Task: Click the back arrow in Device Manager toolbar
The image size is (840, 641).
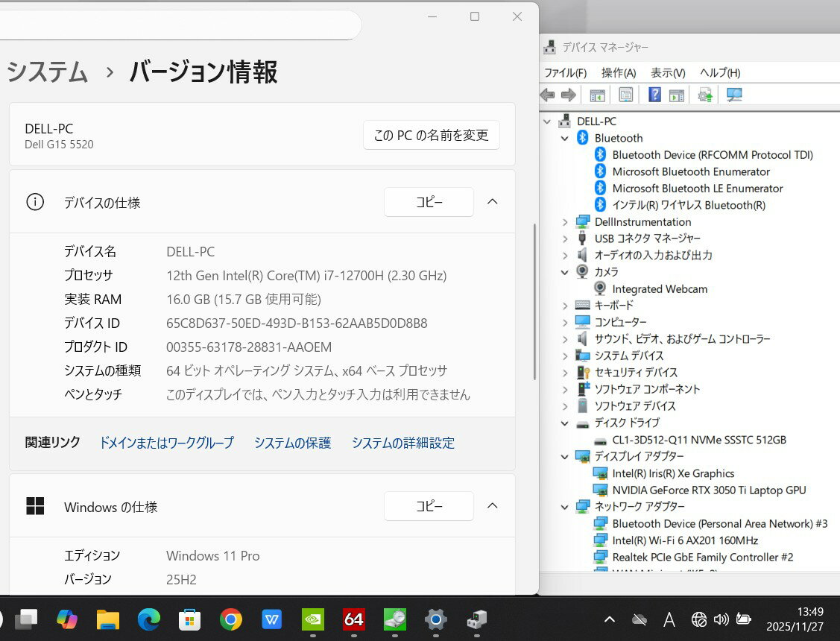Action: point(547,95)
